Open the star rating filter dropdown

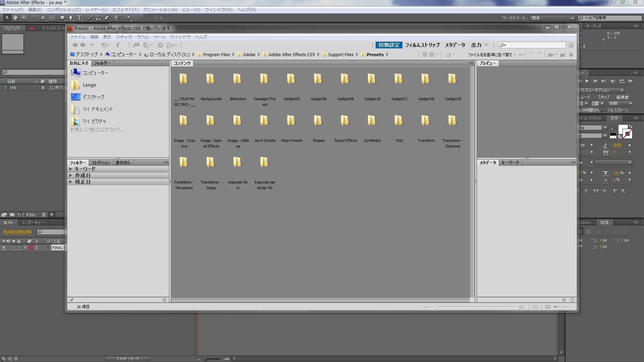pos(450,54)
